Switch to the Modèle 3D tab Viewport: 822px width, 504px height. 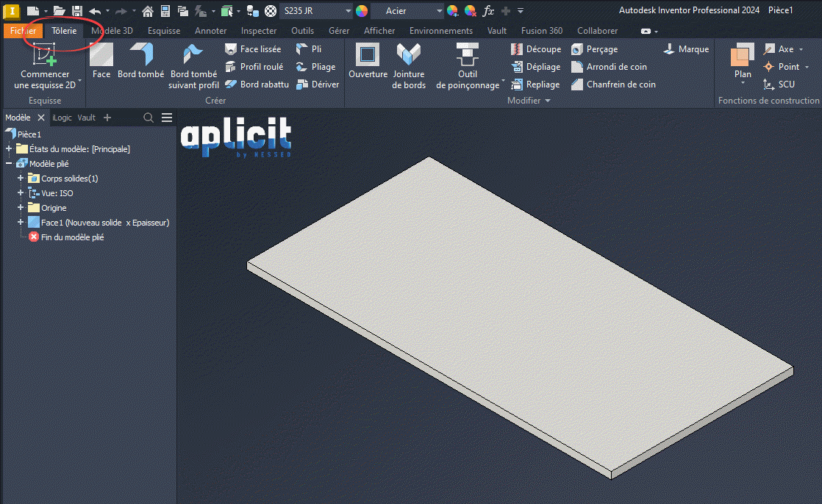coord(112,31)
